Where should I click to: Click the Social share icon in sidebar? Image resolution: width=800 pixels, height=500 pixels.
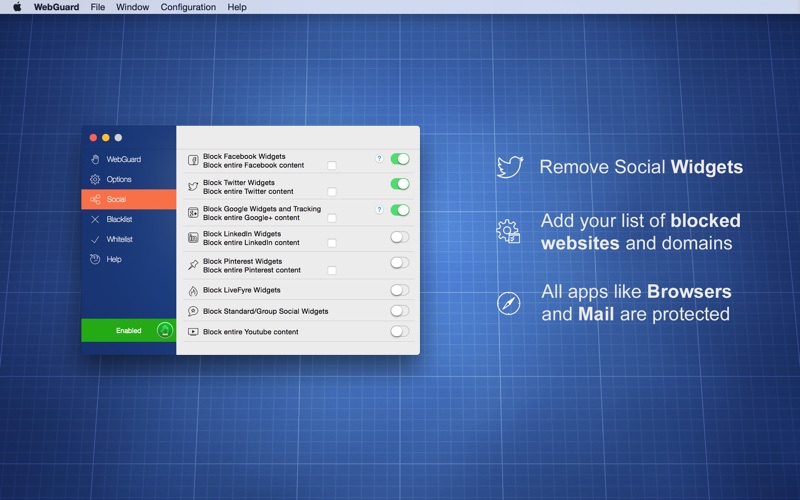(x=95, y=199)
